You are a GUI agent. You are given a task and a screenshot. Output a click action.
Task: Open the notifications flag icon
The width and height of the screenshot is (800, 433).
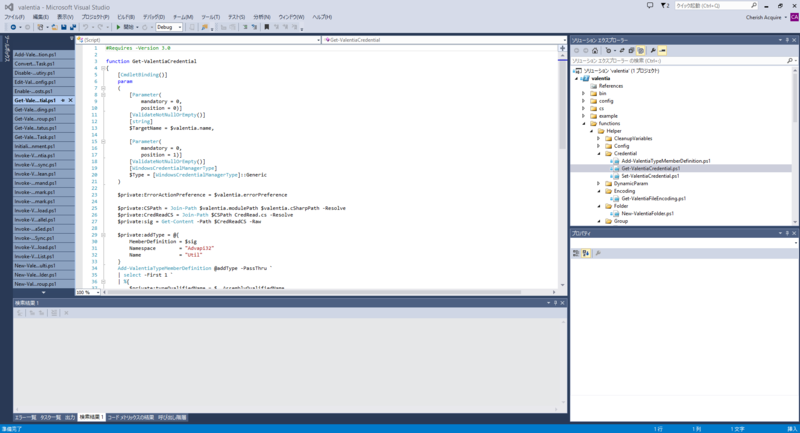point(663,6)
